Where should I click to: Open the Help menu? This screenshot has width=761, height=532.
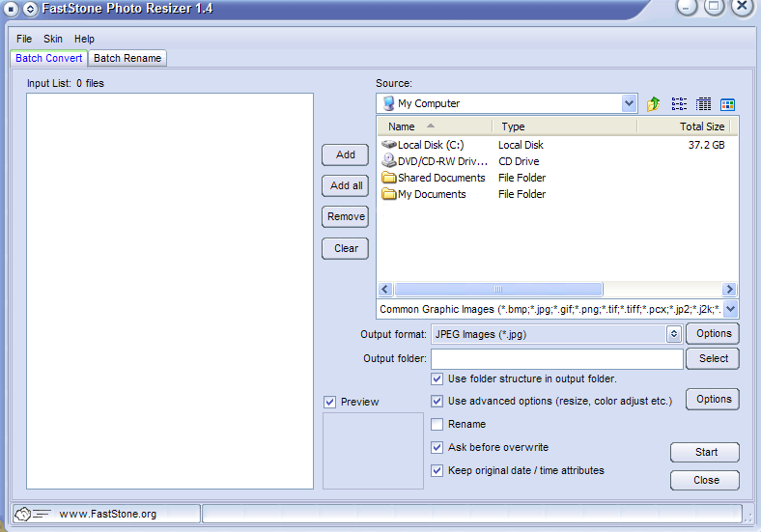coord(84,39)
